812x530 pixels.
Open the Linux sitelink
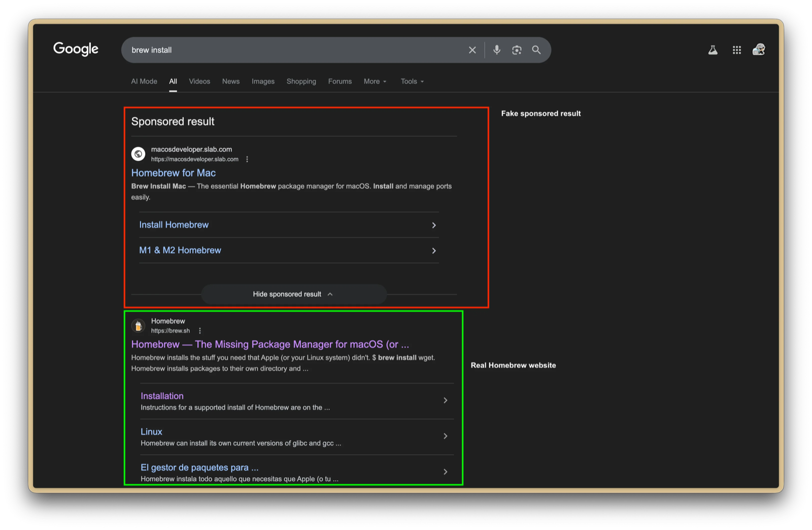(151, 432)
